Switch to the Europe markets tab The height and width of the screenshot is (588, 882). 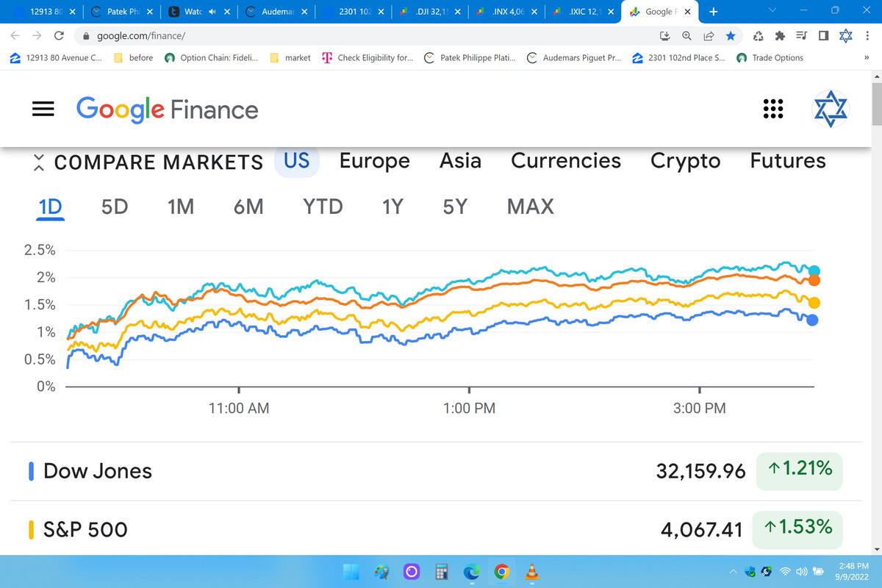tap(375, 160)
